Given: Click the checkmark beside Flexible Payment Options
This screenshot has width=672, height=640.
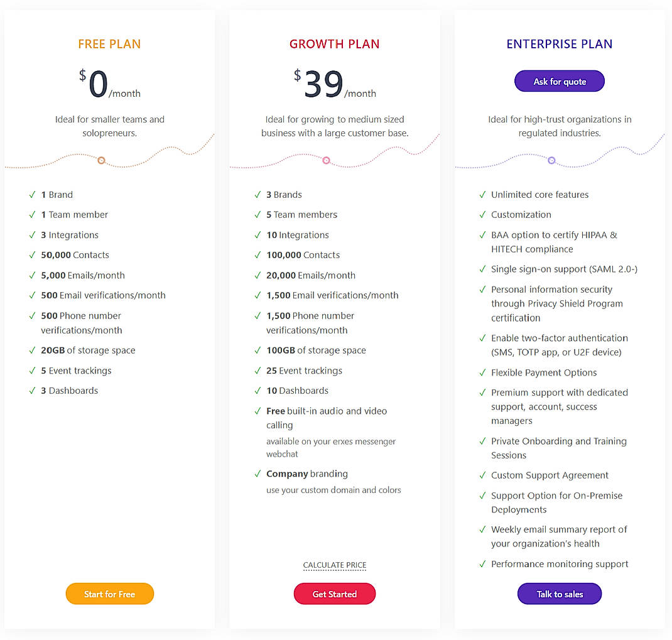Looking at the screenshot, I should click(x=482, y=372).
